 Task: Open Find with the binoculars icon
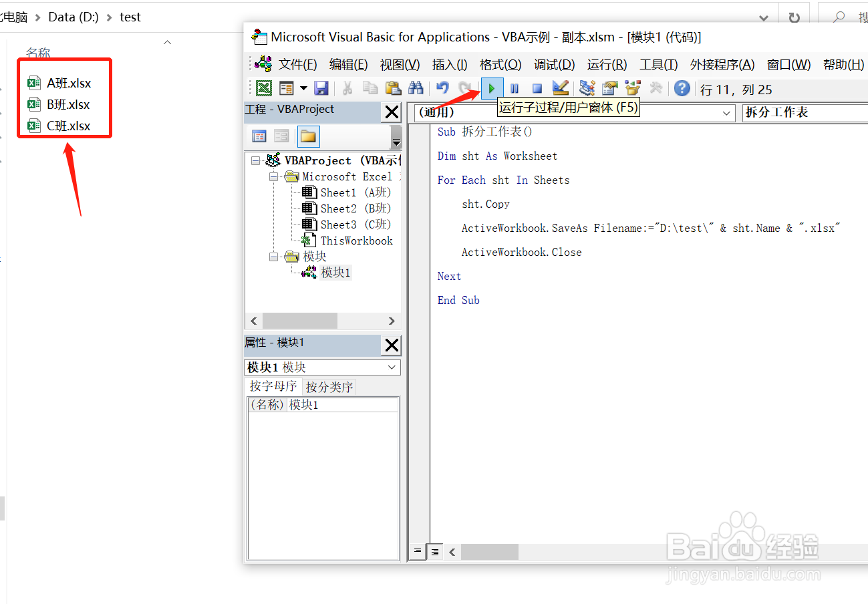coord(416,88)
